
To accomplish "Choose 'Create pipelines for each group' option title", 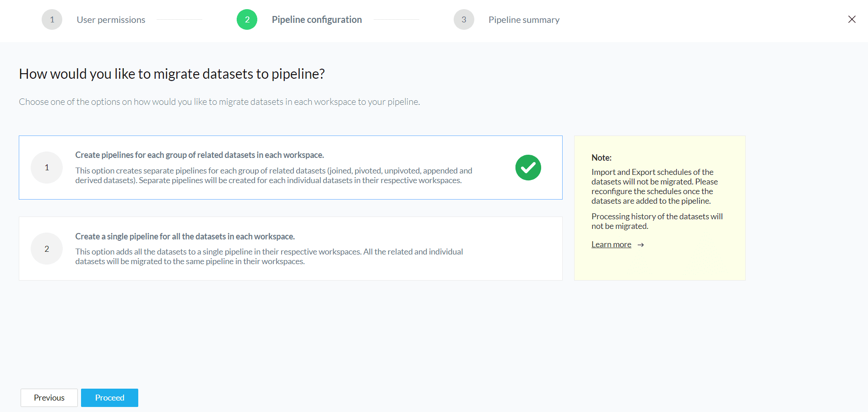I will coord(199,155).
